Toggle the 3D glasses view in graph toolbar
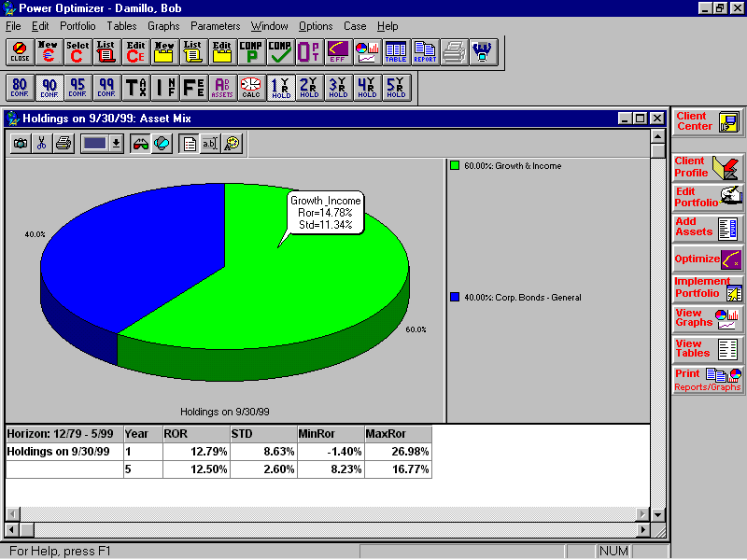 coord(142,143)
